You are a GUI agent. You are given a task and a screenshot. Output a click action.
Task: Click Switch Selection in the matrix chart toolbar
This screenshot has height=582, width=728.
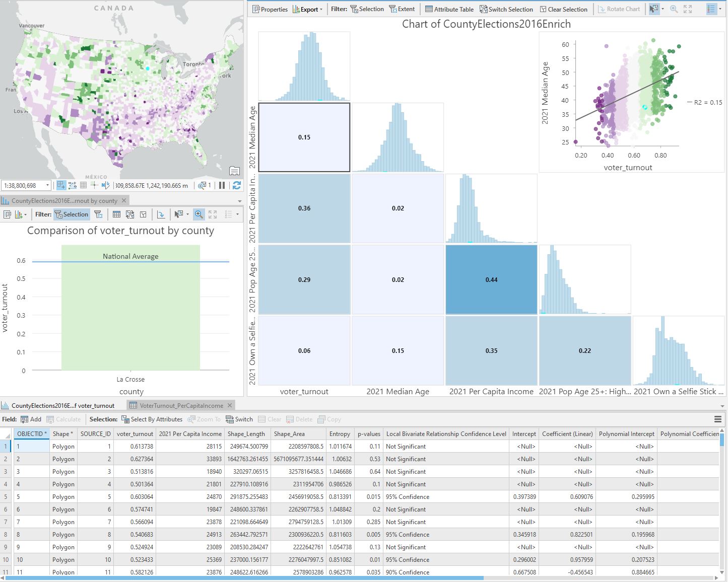tap(506, 9)
